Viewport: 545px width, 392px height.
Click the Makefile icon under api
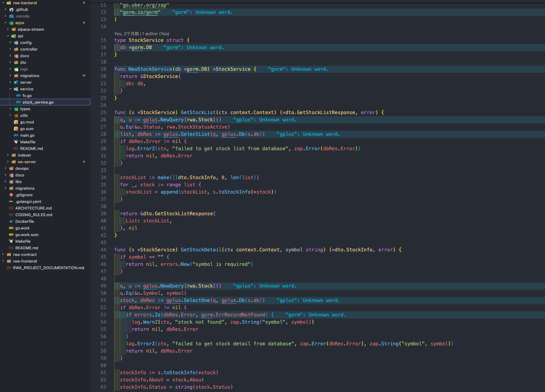pyautogui.click(x=16, y=142)
